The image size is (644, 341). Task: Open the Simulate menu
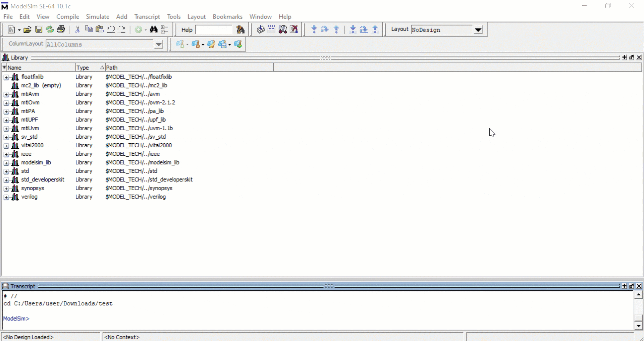click(x=98, y=17)
